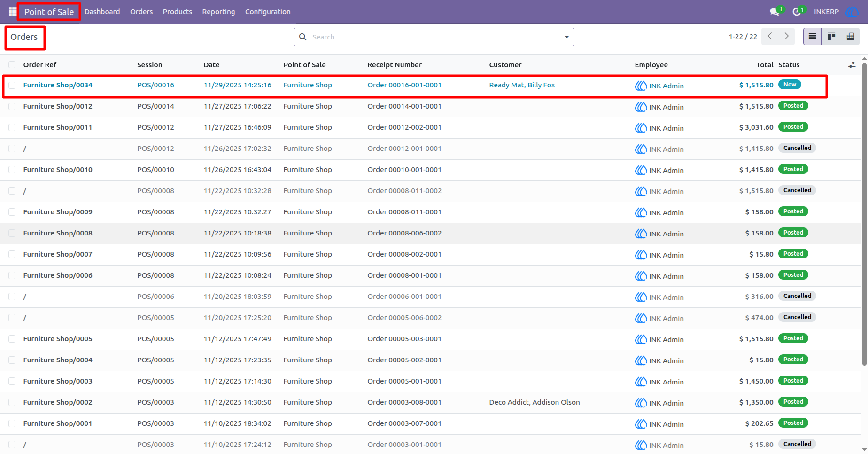Screen dimensions: 868x454
Task: Go to previous page arrow
Action: coord(769,36)
